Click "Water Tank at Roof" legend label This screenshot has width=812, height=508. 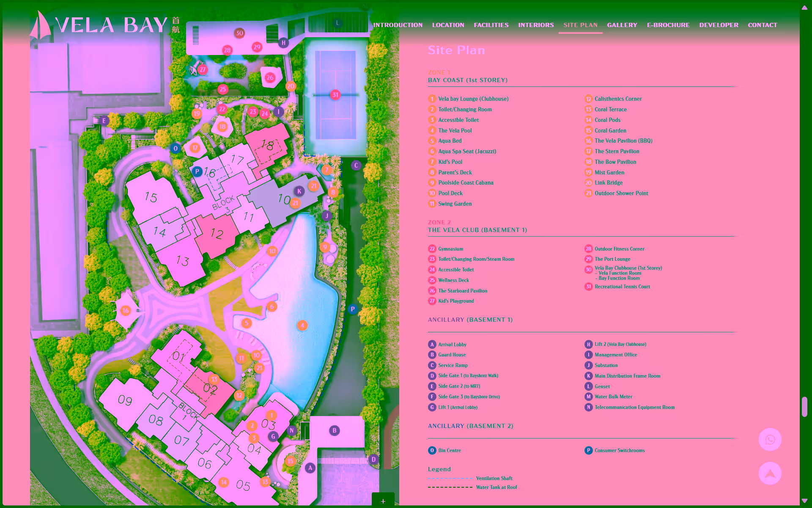point(497,487)
